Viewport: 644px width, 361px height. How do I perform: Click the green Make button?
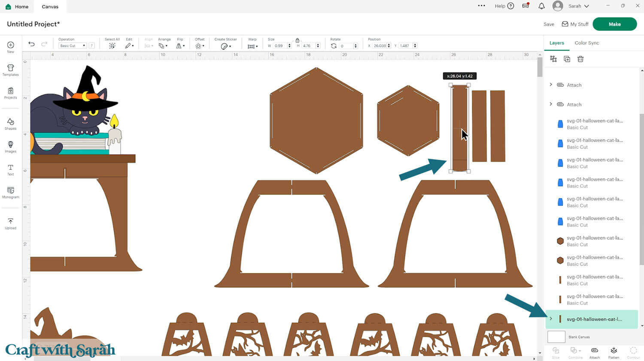[x=614, y=24]
